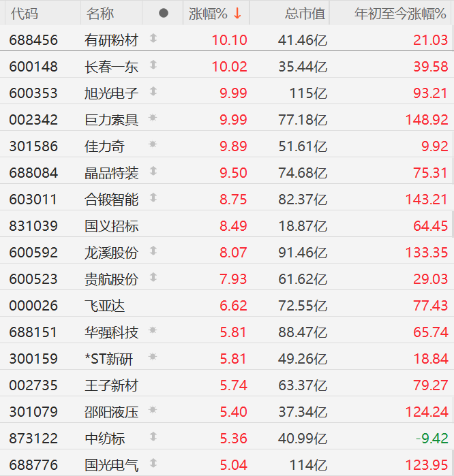The image size is (454, 476).
Task: Open stock name 邵阳液压
Action: coord(111,412)
